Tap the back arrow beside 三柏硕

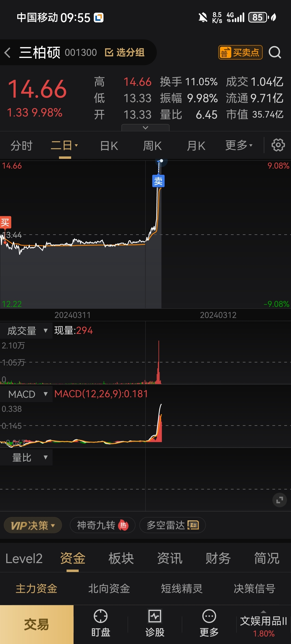pos(8,52)
